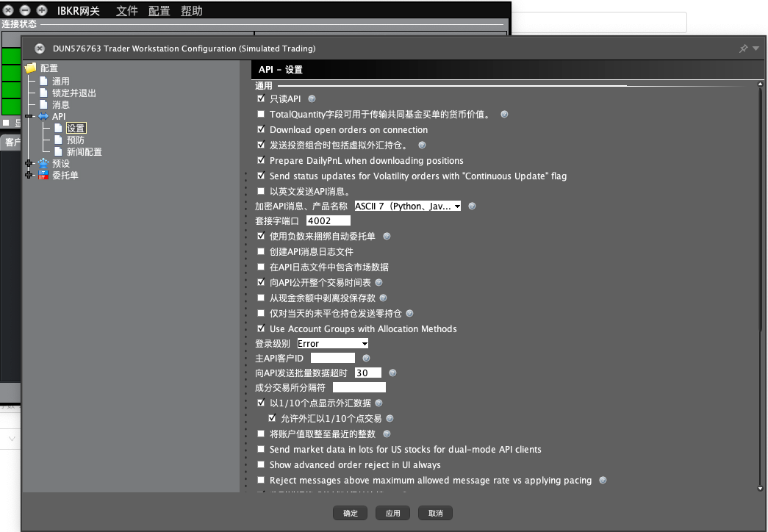Click the 取消 button
The image size is (768, 532).
[x=435, y=513]
